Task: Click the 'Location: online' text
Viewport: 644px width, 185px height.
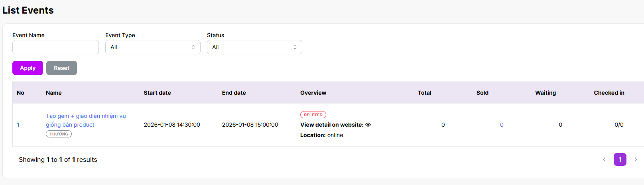Action: tap(321, 135)
